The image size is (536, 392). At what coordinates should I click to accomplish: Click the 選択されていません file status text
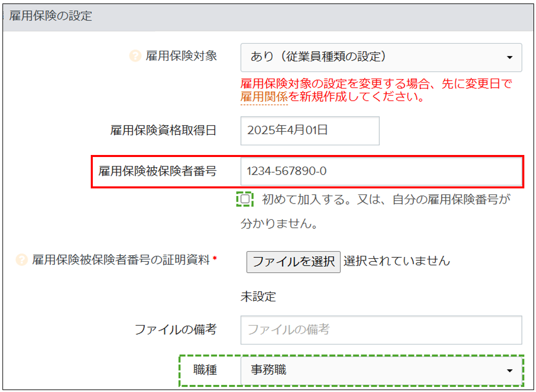(397, 261)
